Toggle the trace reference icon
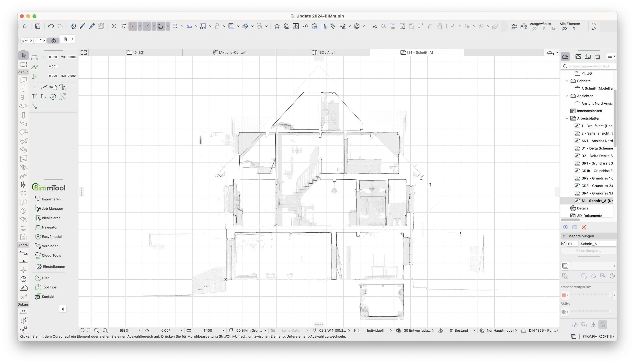 231,26
